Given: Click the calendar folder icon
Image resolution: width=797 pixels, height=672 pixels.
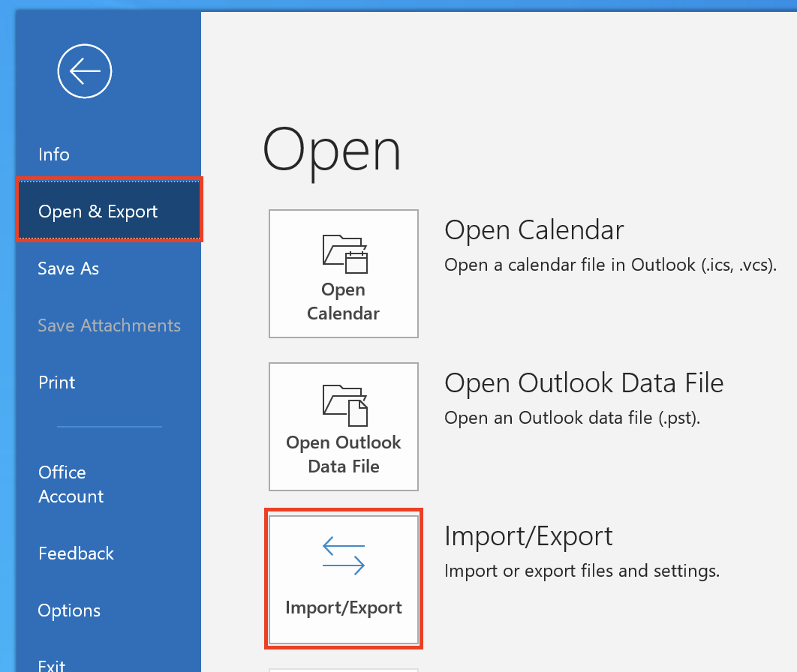Looking at the screenshot, I should pos(344,253).
